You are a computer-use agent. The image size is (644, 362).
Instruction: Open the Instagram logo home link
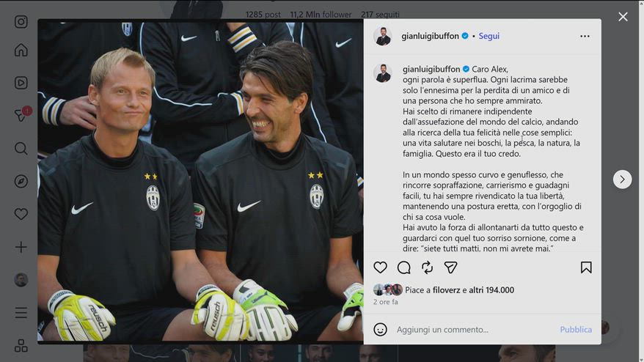point(21,22)
